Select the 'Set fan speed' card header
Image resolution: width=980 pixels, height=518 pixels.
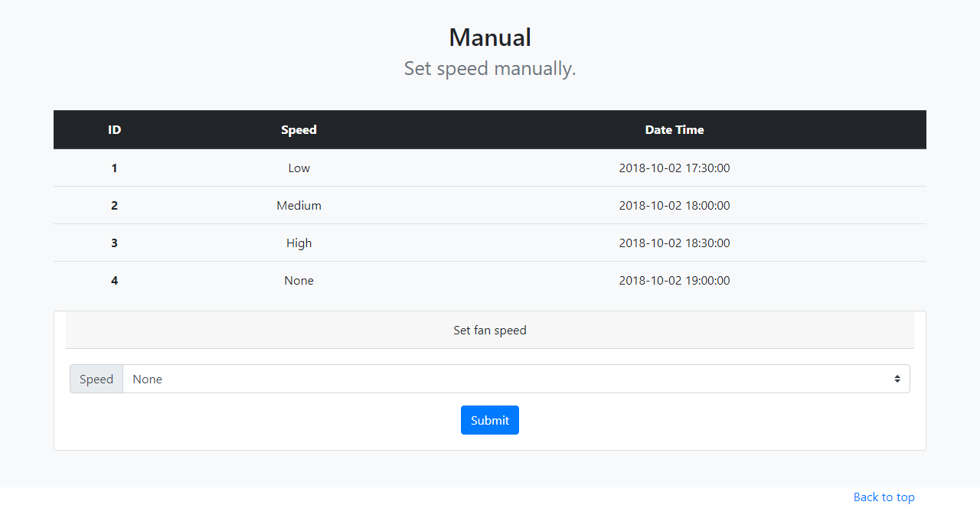tap(490, 331)
